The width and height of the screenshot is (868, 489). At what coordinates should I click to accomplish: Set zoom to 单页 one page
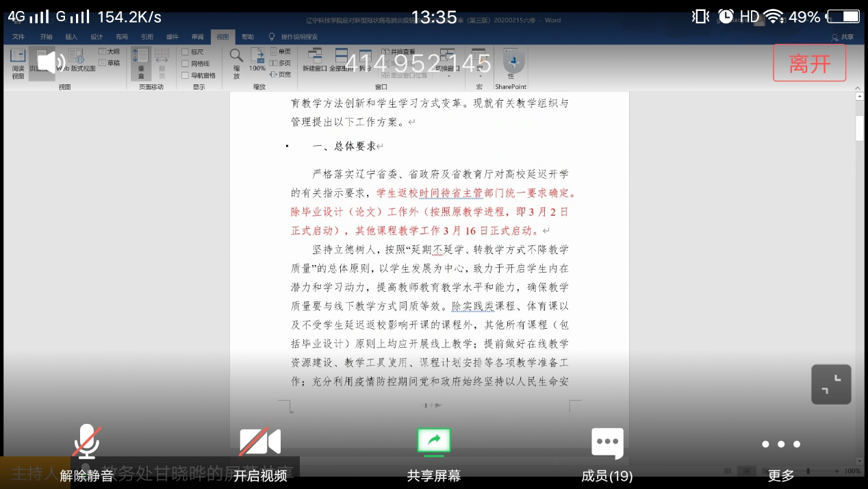[x=281, y=51]
